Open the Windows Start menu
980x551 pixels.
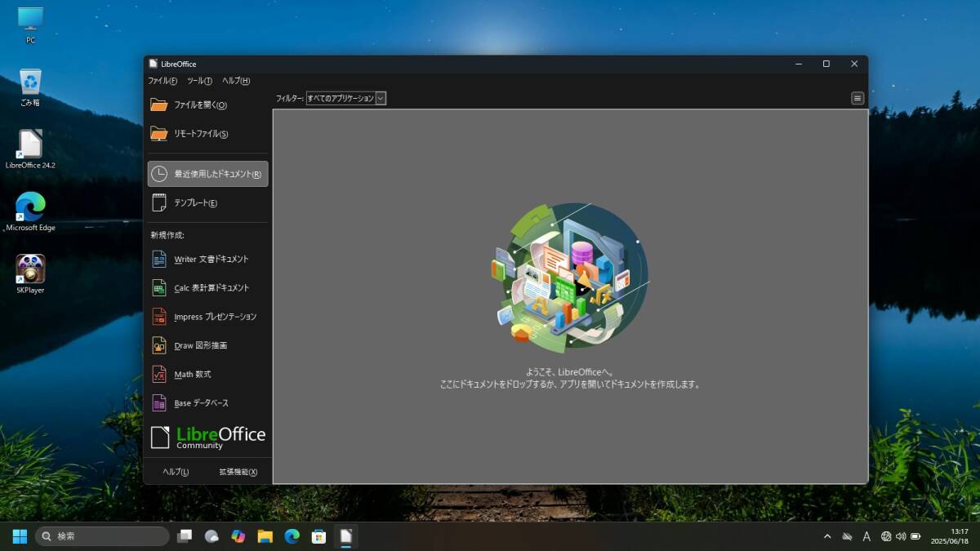tap(20, 536)
